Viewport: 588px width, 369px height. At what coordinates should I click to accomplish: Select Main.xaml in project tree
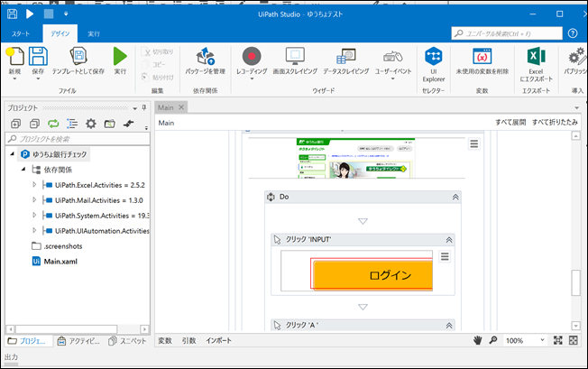pos(55,262)
